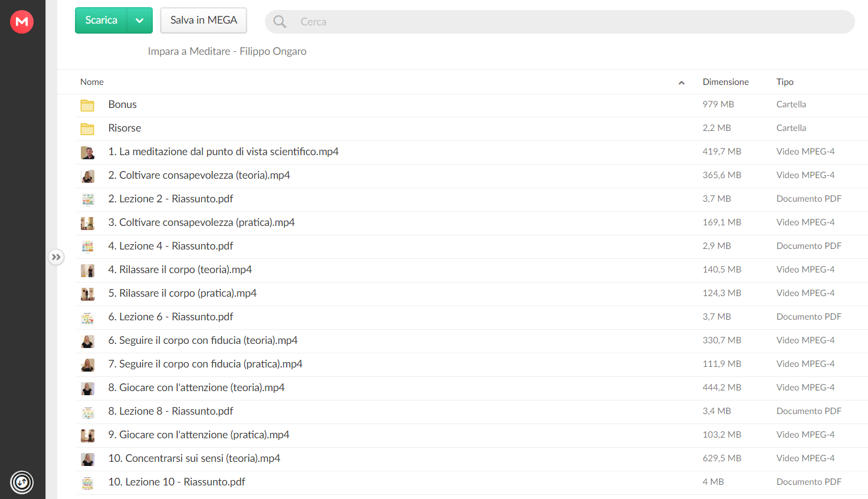The width and height of the screenshot is (868, 499).
Task: Click the folder title Impara a Meditare
Action: tap(227, 51)
